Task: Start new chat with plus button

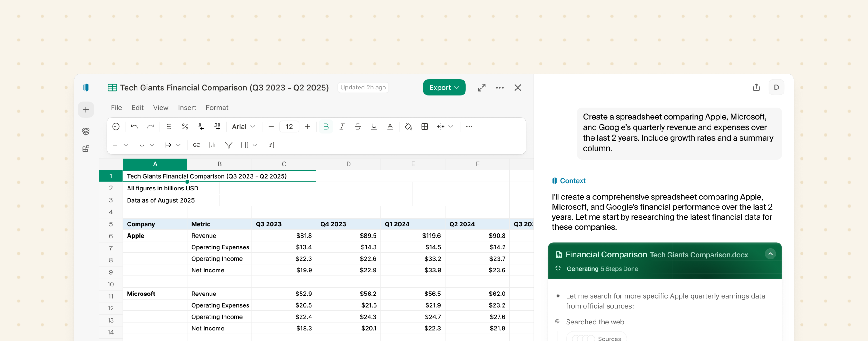Action: (x=86, y=110)
